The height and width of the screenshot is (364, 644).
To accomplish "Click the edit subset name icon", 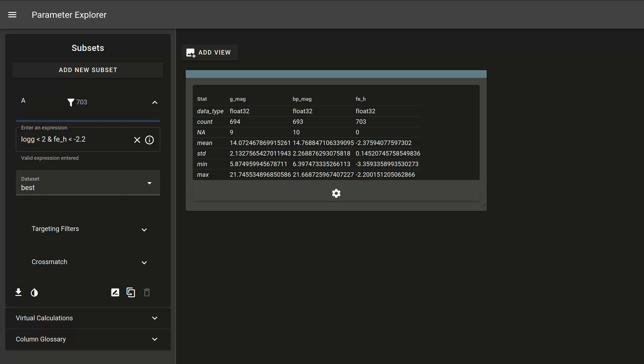I will (x=115, y=292).
